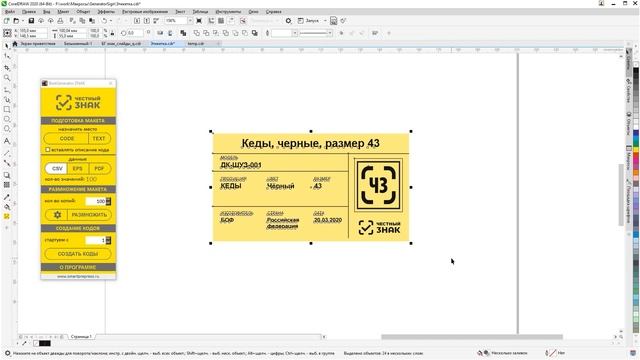Expand the Open folder dropdown arrow
This screenshot has width=640, height=360.
[23, 20]
